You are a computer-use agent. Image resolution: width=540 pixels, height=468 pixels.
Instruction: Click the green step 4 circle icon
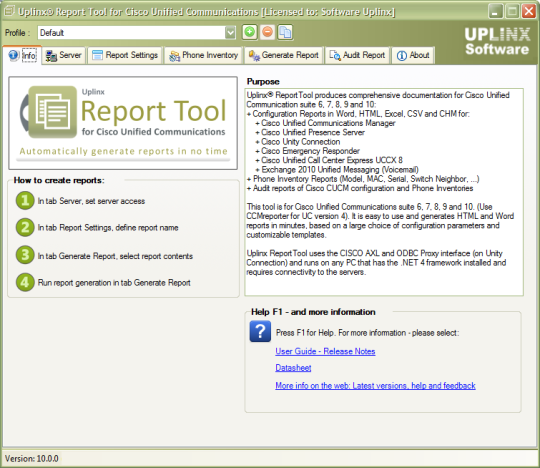pos(25,282)
